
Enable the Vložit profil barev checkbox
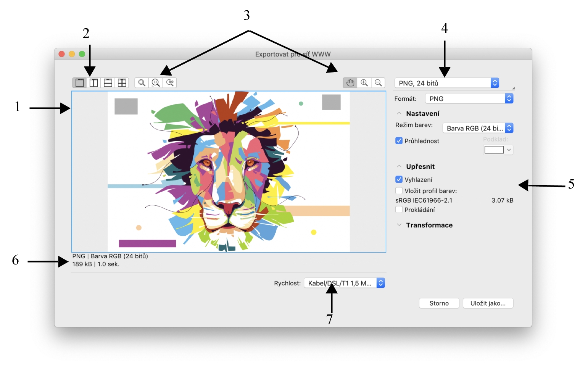click(x=399, y=191)
